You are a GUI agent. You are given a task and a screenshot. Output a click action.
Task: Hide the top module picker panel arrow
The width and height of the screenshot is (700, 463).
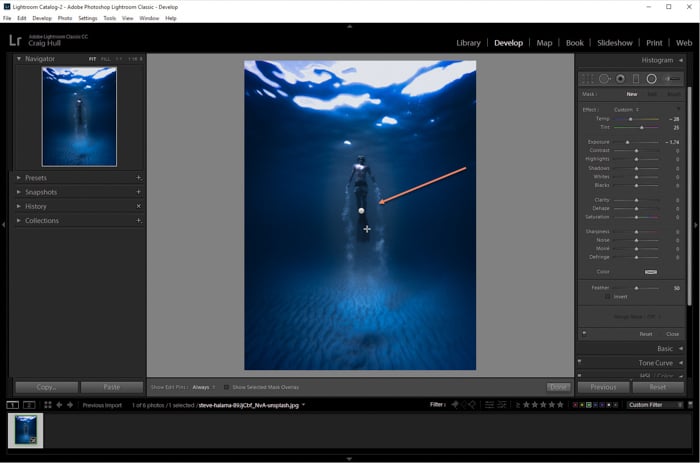click(350, 27)
